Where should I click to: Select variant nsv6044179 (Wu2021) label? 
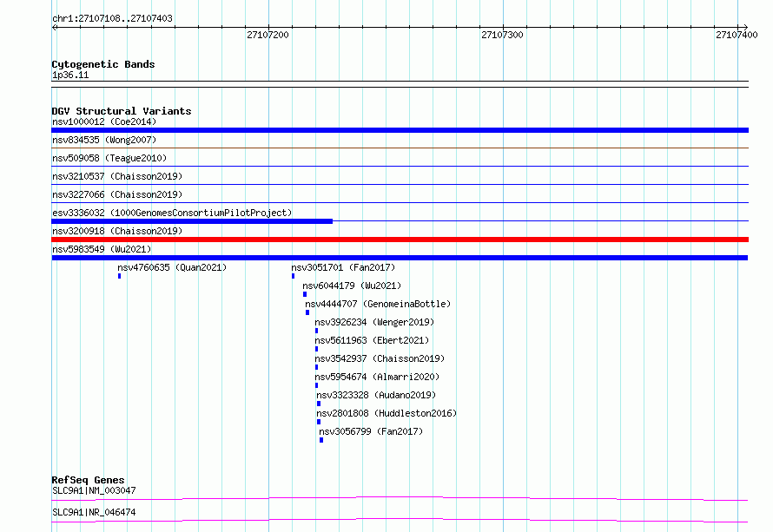click(x=352, y=286)
